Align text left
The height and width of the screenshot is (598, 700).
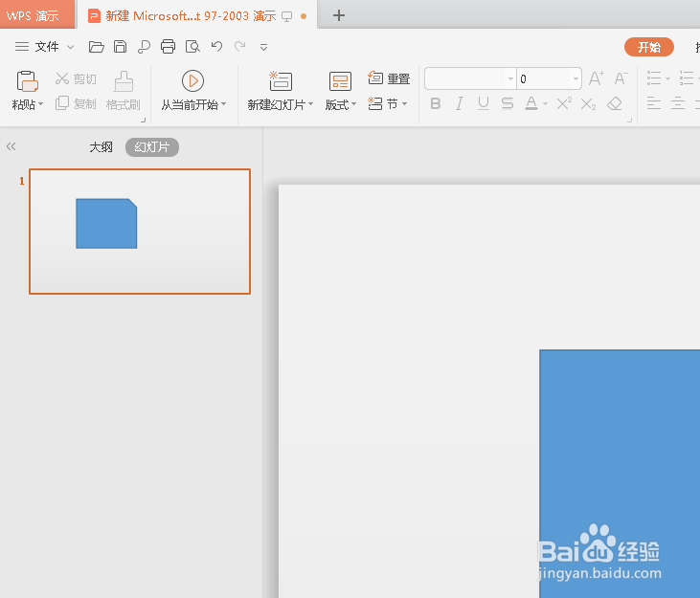pyautogui.click(x=654, y=103)
